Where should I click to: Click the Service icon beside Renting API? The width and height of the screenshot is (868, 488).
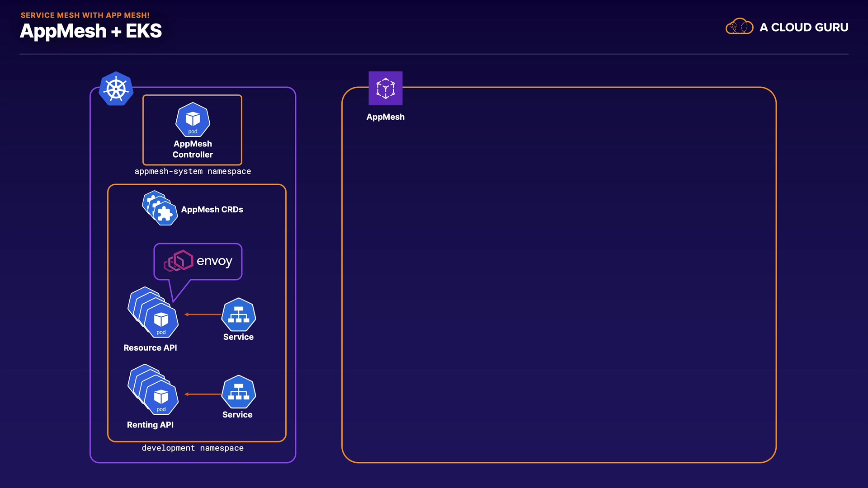(x=238, y=392)
